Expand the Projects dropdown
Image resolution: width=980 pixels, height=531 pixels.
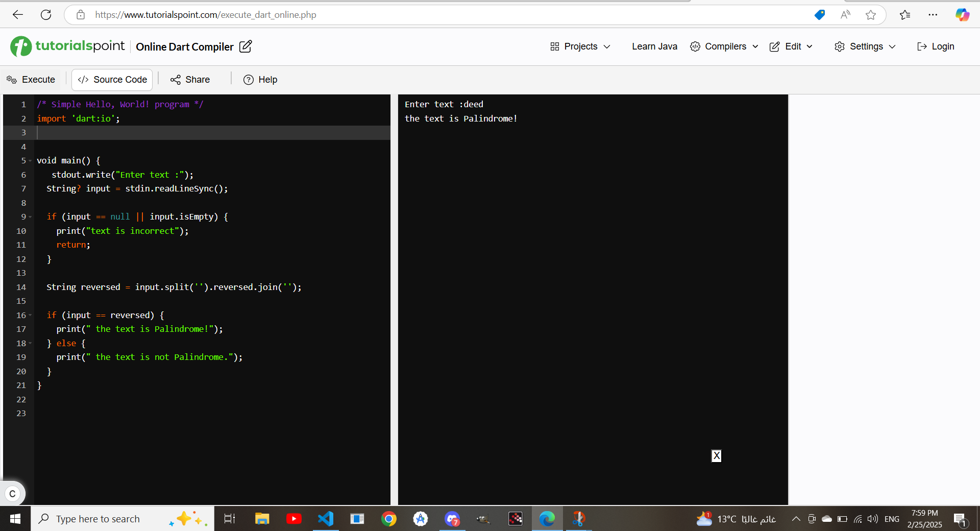coord(580,46)
